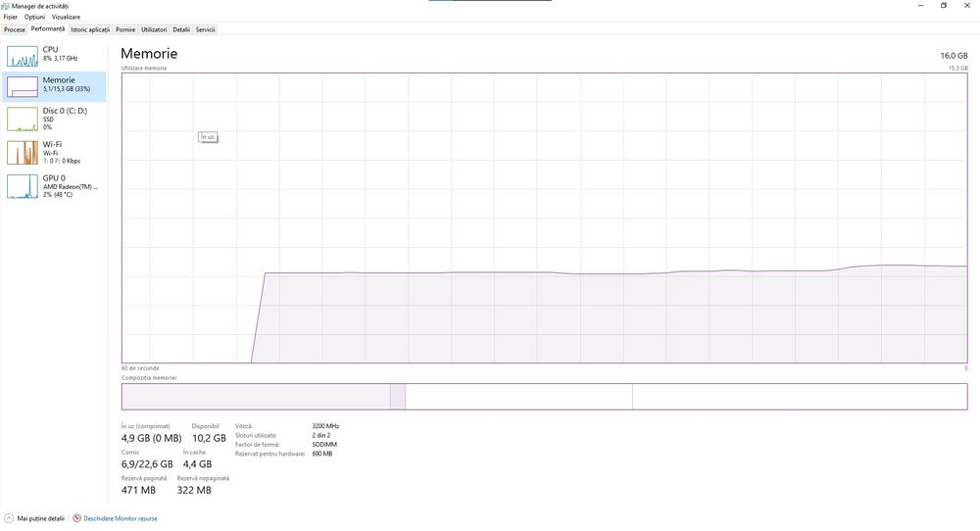Screen dimensions: 980x531
Task: Click the 471 MB paged pool value
Action: point(138,491)
